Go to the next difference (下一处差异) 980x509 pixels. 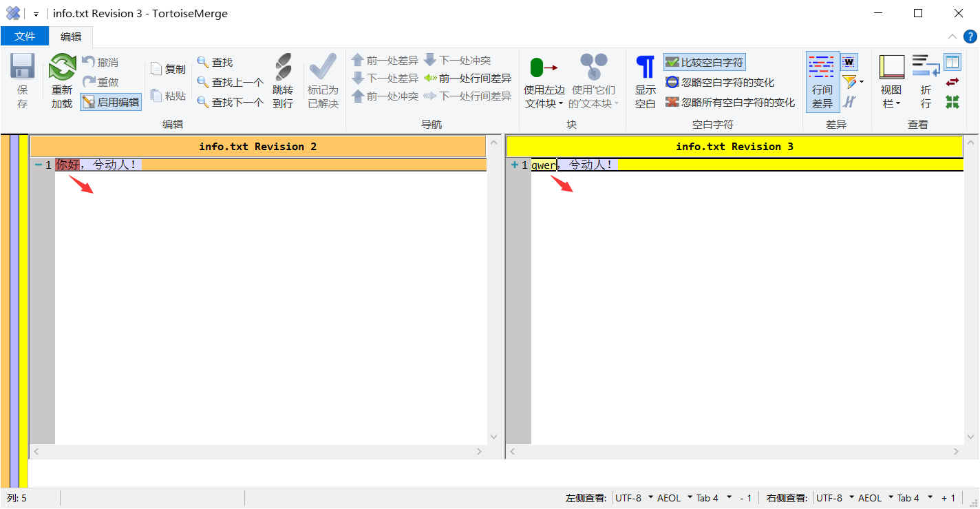[x=385, y=79]
